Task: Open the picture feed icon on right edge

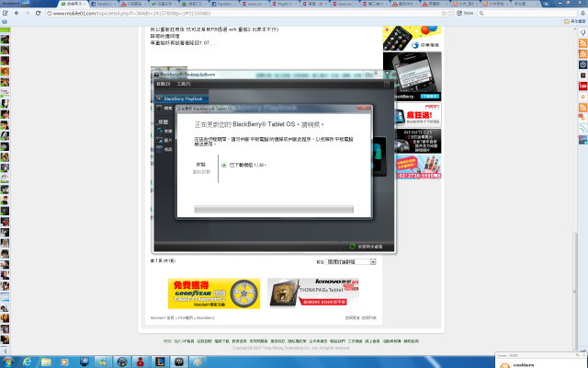Action: [x=582, y=140]
